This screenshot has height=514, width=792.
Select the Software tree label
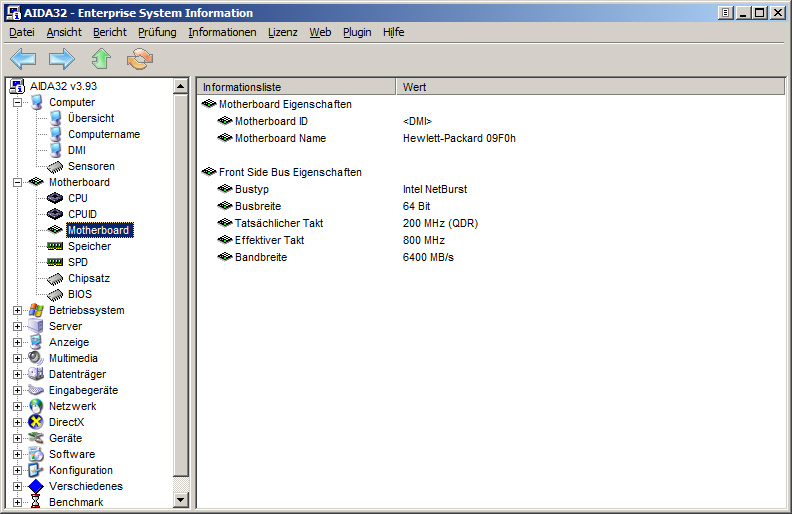coord(72,454)
